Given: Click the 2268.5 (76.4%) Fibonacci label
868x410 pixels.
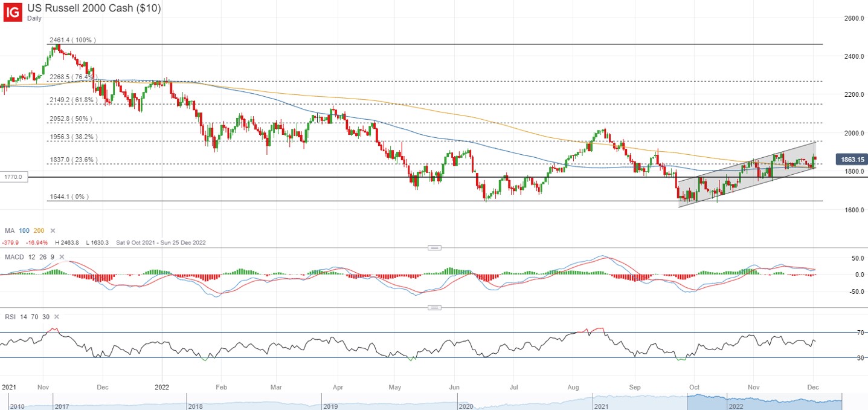Looking at the screenshot, I should click(x=72, y=77).
